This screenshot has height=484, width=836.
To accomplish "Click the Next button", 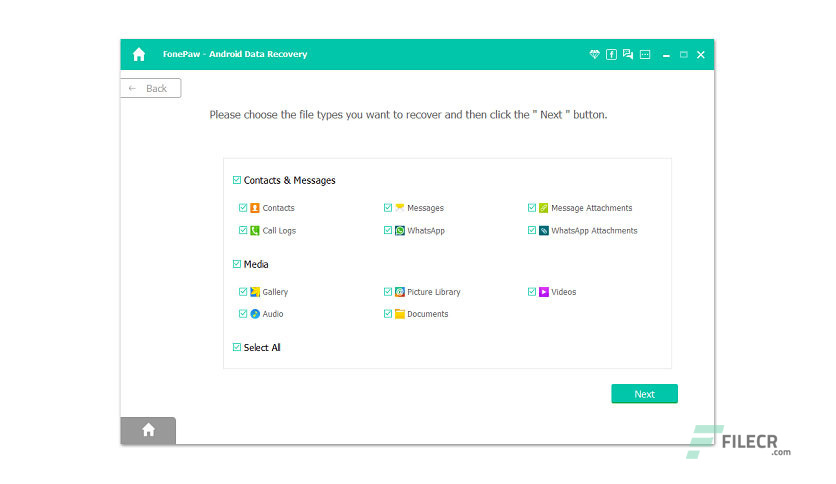I will pos(644,394).
